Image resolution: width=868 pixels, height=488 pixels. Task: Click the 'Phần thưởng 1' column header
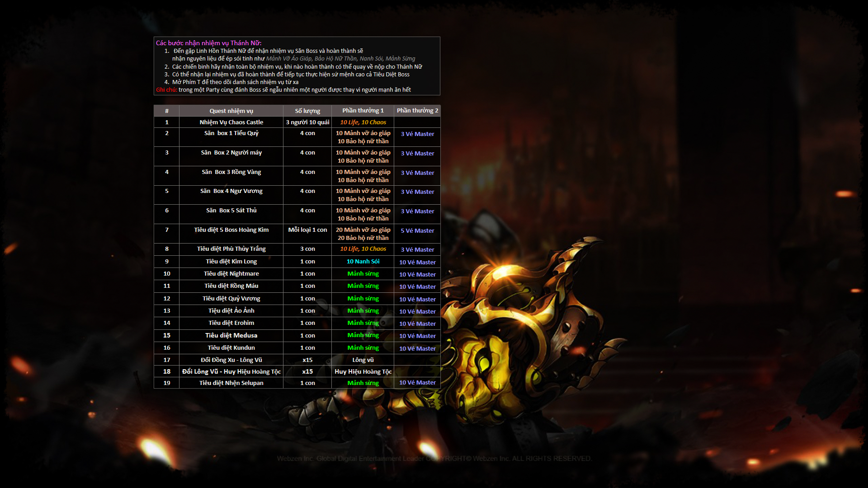[x=363, y=111]
